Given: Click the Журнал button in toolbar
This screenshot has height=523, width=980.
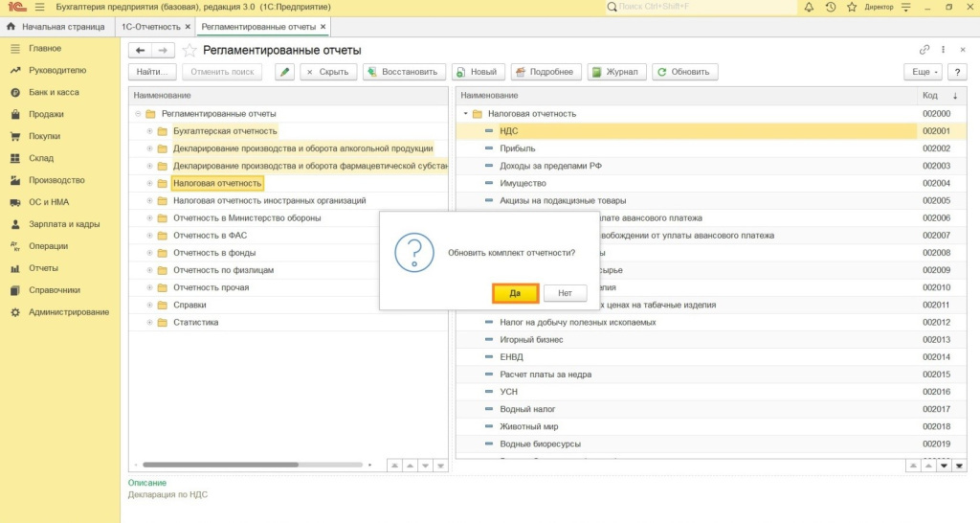Looking at the screenshot, I should 616,72.
